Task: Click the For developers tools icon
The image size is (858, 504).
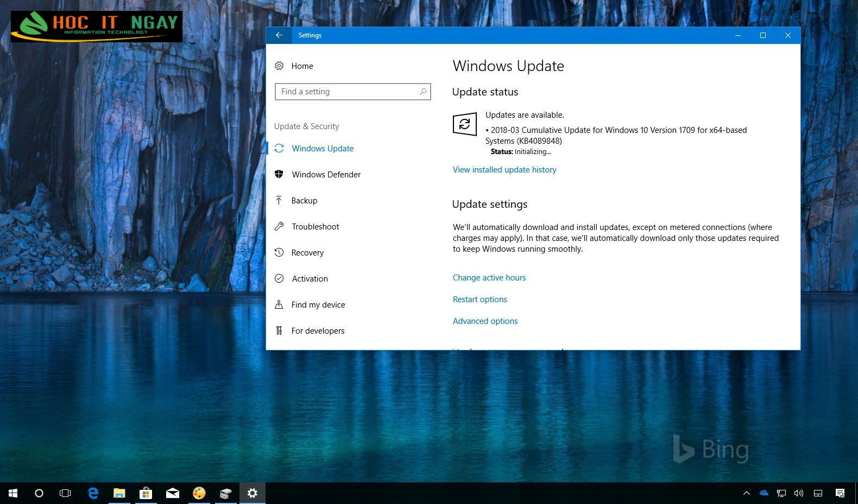Action: (x=279, y=330)
